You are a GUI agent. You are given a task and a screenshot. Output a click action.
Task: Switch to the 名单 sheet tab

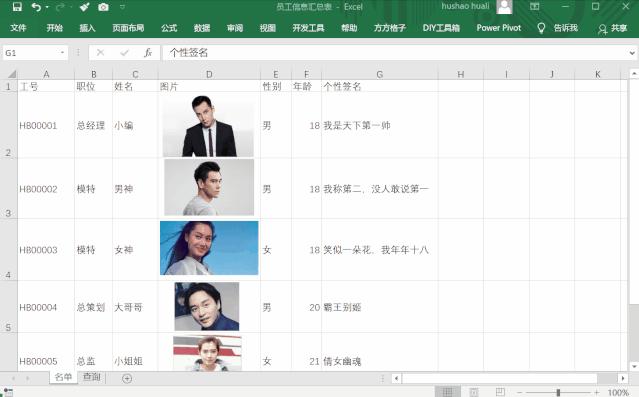(x=63, y=377)
